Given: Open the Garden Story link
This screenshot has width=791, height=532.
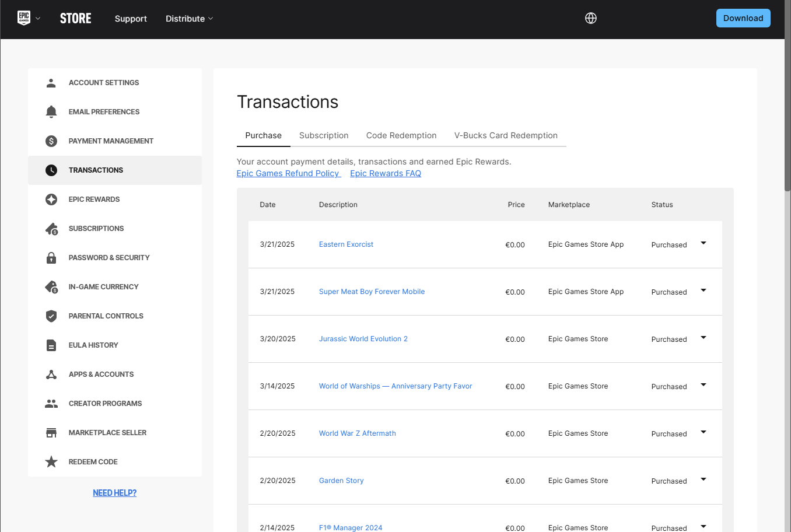Looking at the screenshot, I should point(341,481).
